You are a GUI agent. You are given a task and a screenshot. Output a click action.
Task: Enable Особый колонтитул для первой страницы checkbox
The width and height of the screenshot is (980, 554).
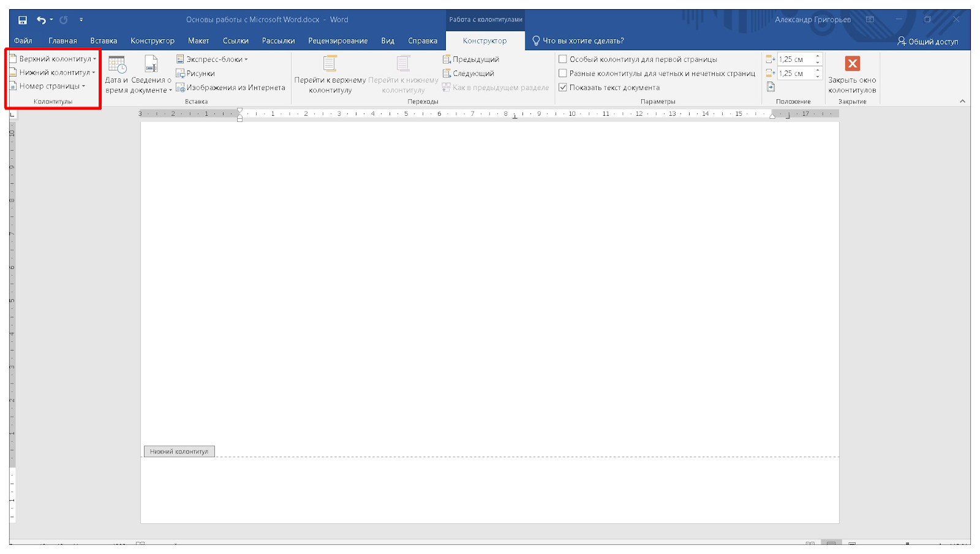pyautogui.click(x=563, y=59)
